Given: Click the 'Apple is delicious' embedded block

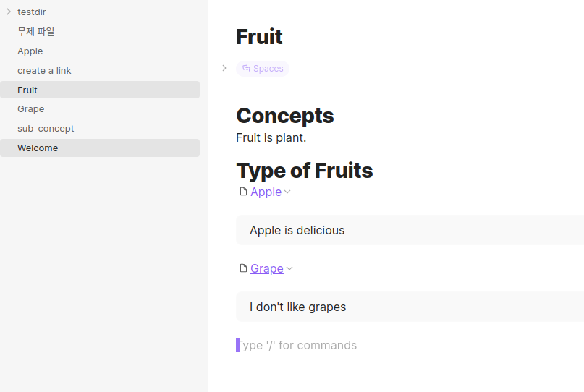Looking at the screenshot, I should click(x=297, y=230).
